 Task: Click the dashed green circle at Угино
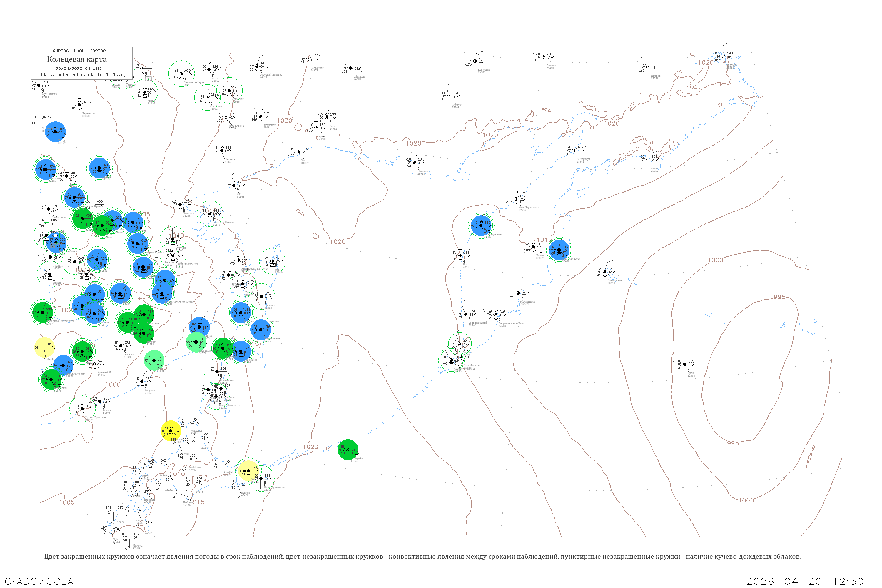pyautogui.click(x=145, y=92)
